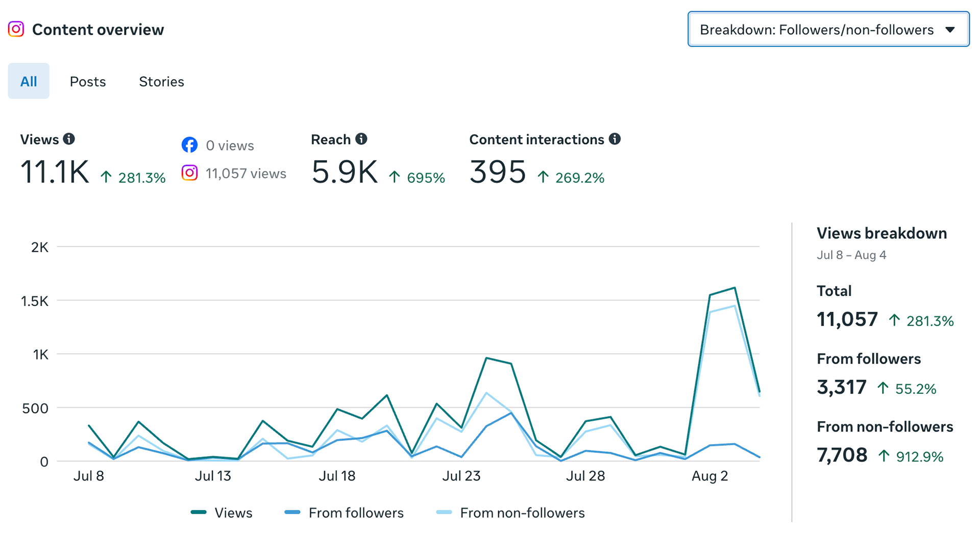Viewport: 980px width, 533px height.
Task: Click the Breakdown dropdown caret arrow
Action: (950, 30)
